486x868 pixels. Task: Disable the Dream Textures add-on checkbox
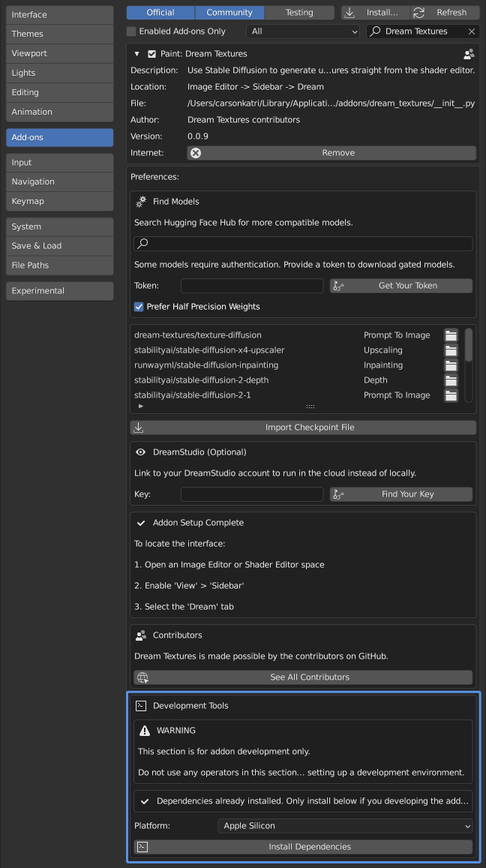[151, 54]
